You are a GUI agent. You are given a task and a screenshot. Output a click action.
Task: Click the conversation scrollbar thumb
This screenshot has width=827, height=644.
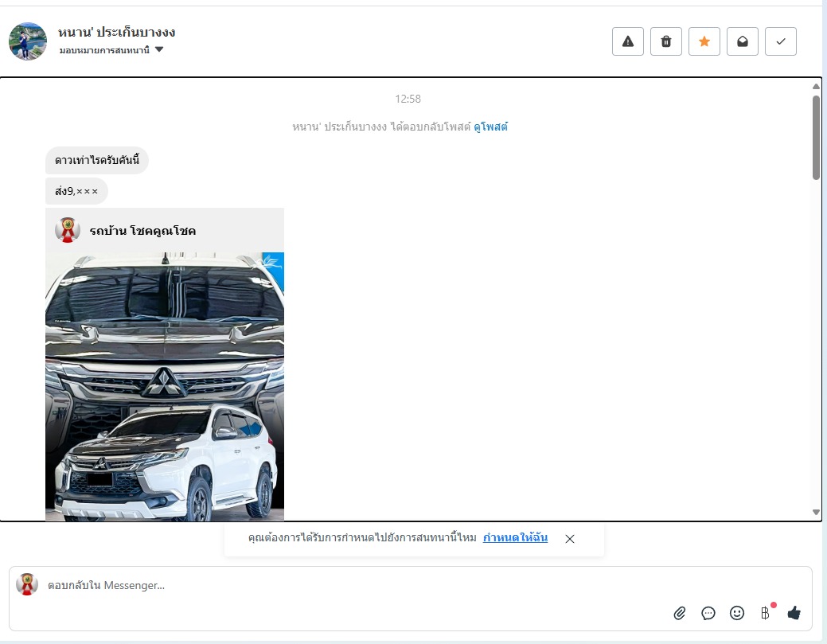coord(816,138)
